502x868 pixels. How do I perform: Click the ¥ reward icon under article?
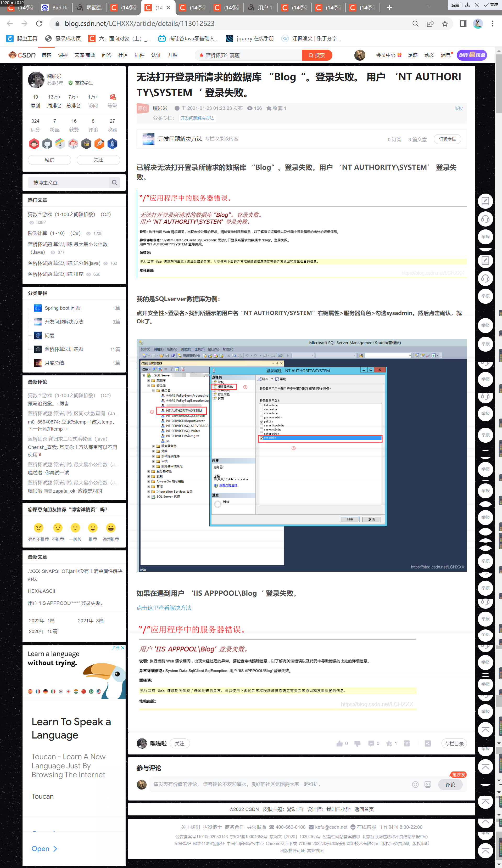click(x=407, y=743)
